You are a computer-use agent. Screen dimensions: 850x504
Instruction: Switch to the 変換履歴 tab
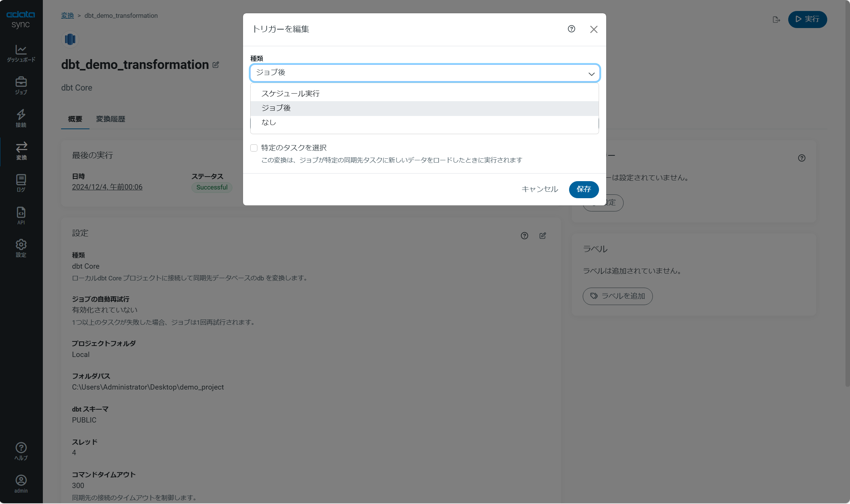click(110, 119)
